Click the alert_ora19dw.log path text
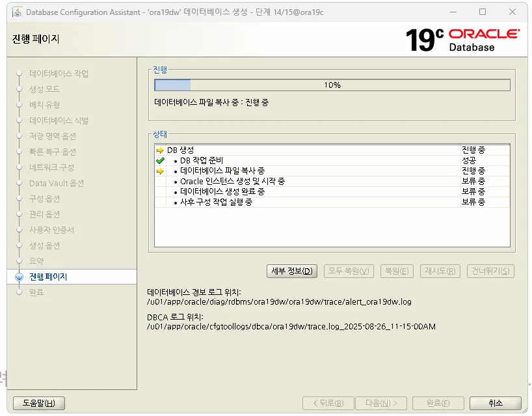Screen dimensions: 532x416 coord(279,301)
